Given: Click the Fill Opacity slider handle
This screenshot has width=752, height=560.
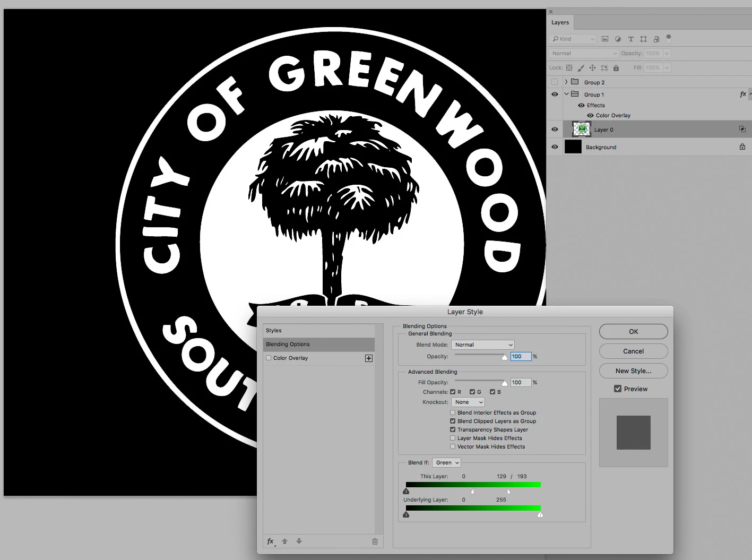Looking at the screenshot, I should tap(505, 383).
